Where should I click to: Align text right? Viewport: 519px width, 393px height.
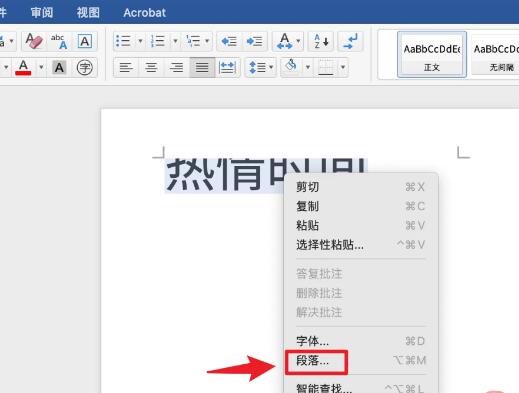(176, 68)
